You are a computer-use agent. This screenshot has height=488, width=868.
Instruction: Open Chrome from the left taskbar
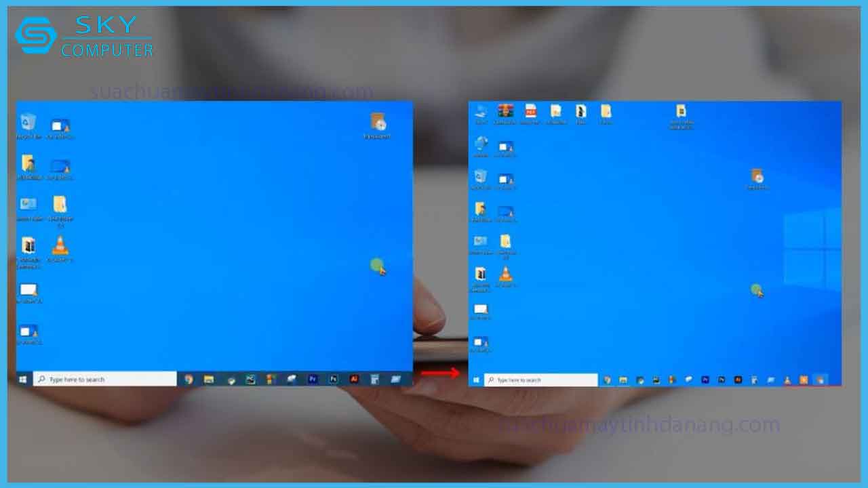tap(189, 380)
